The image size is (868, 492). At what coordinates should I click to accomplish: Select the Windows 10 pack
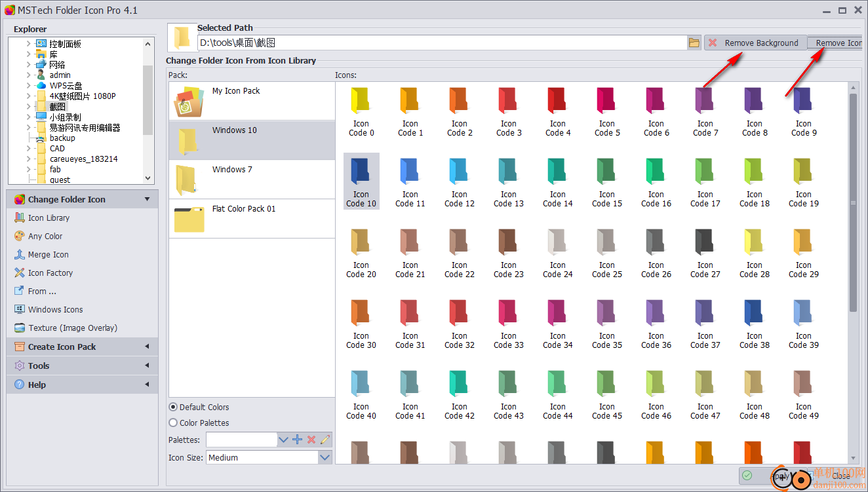tap(252, 140)
